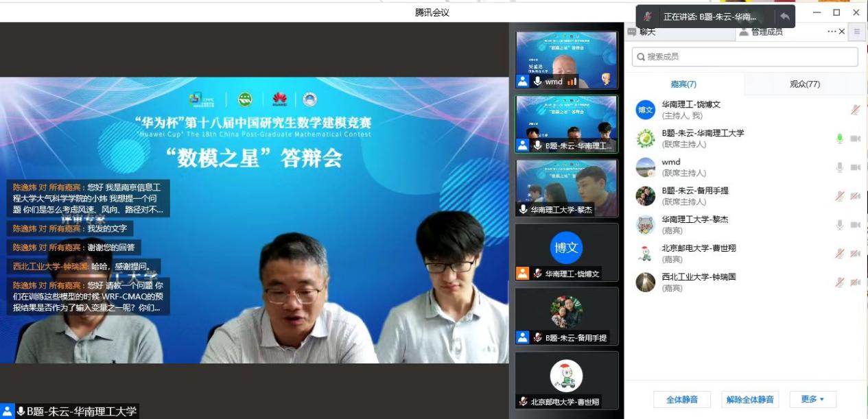
Task: Toggle microphone for B题-朱云-华南理工大学 in list
Action: [838, 139]
